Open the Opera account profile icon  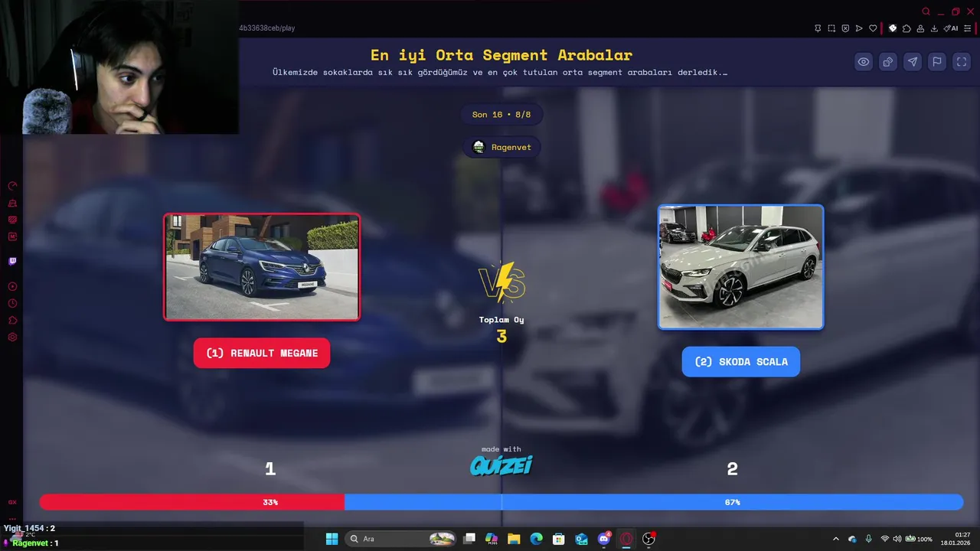tap(920, 28)
